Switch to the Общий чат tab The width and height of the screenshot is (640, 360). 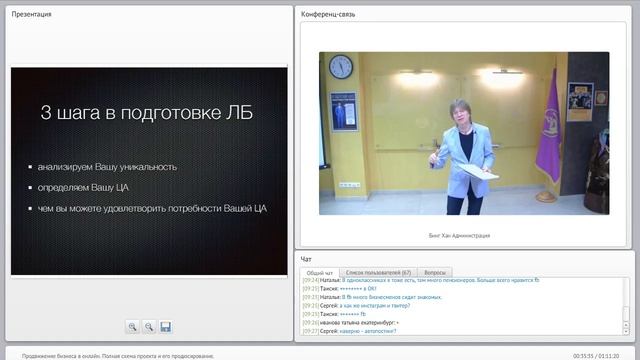coord(320,273)
